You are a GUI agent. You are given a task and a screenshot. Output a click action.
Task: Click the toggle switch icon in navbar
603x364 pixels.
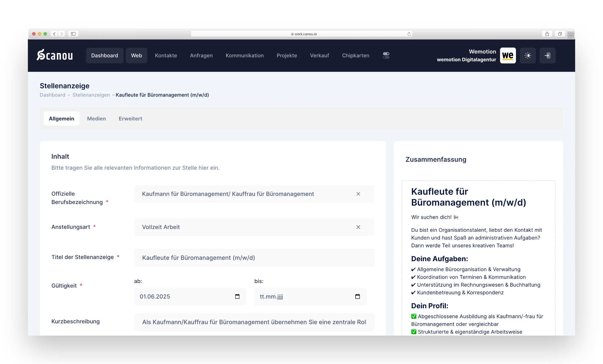386,55
